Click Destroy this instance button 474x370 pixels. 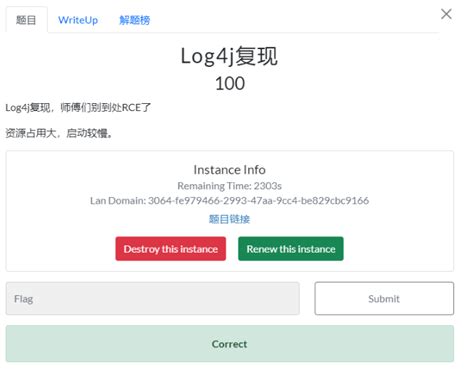point(171,249)
